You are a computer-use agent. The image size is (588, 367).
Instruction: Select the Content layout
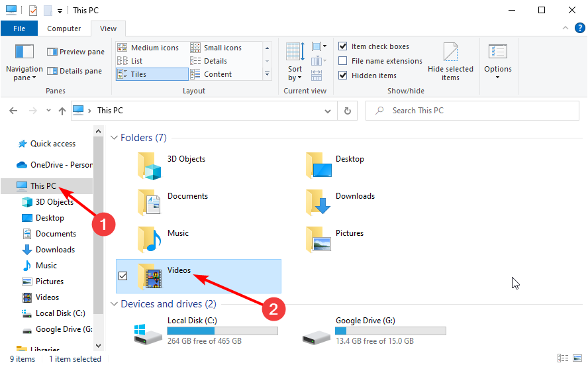[x=211, y=74]
